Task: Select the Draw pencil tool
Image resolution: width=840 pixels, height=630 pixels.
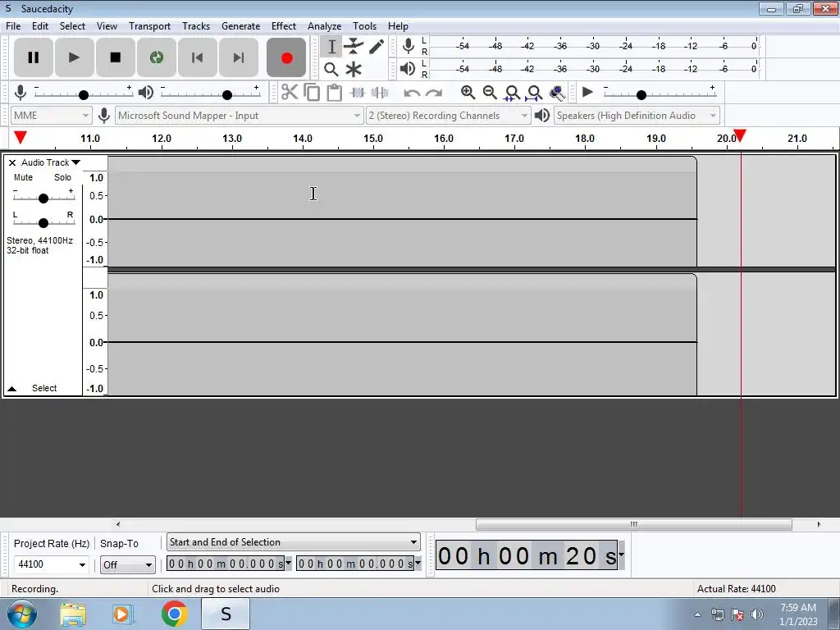Action: [x=376, y=47]
